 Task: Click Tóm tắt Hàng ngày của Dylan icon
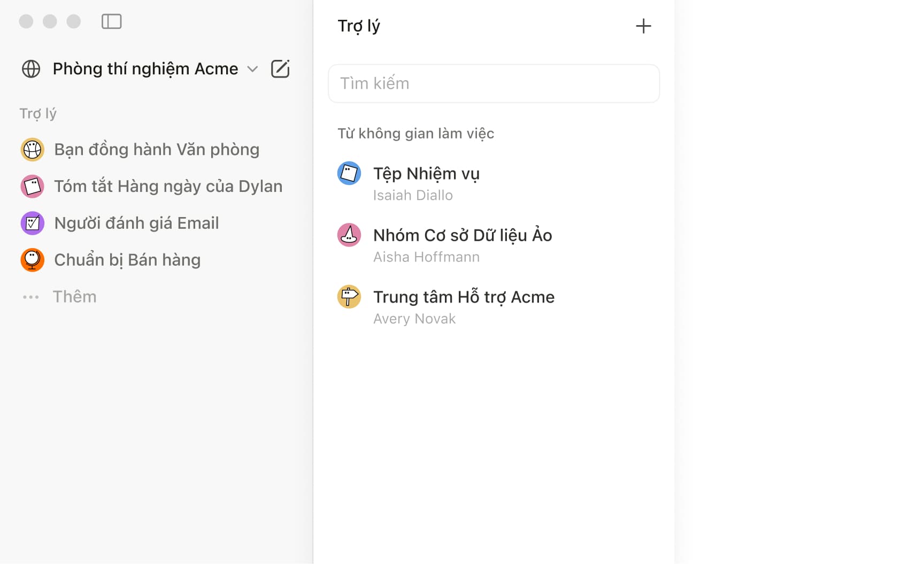pos(32,187)
